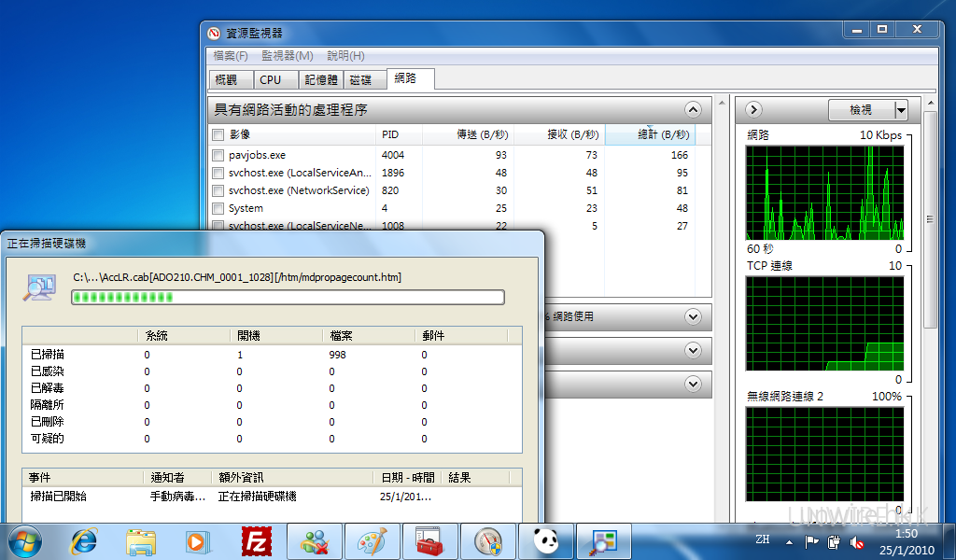The image size is (956, 560).
Task: Click the 檢視 button
Action: click(x=861, y=110)
